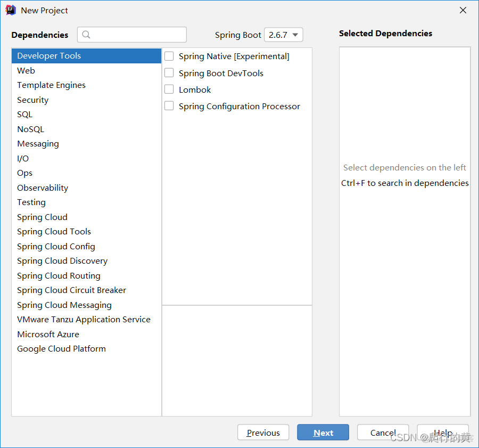Click the Next button
The width and height of the screenshot is (479, 448).
click(323, 433)
